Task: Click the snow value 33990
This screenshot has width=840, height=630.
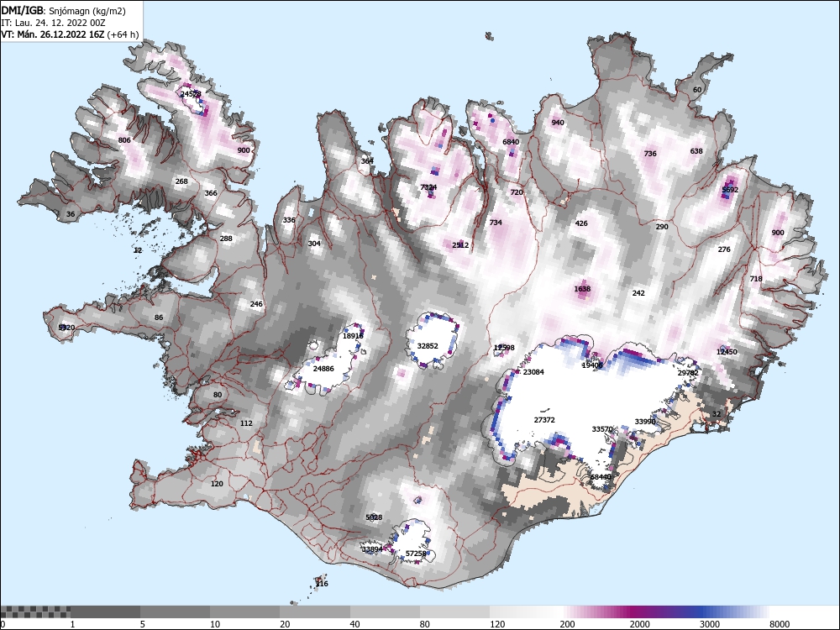Action: point(645,423)
